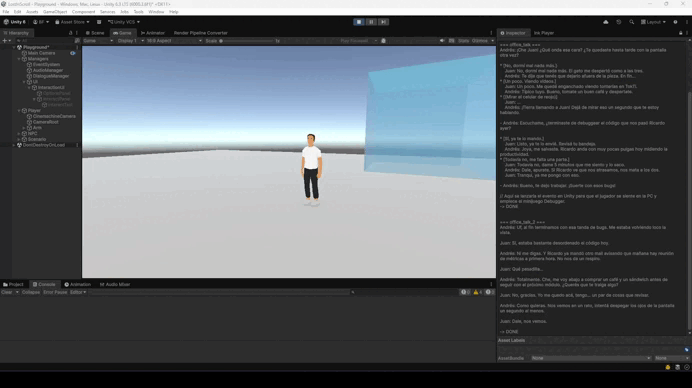The image size is (692, 388).
Task: Collapse the Playground scene node
Action: [x=14, y=47]
